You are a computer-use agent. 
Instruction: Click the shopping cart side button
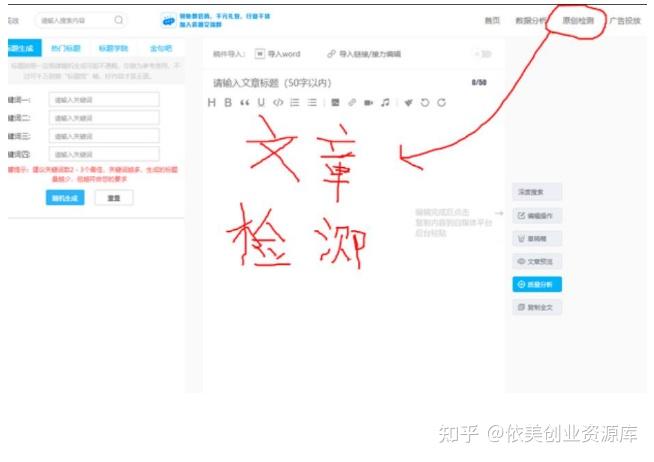click(537, 239)
